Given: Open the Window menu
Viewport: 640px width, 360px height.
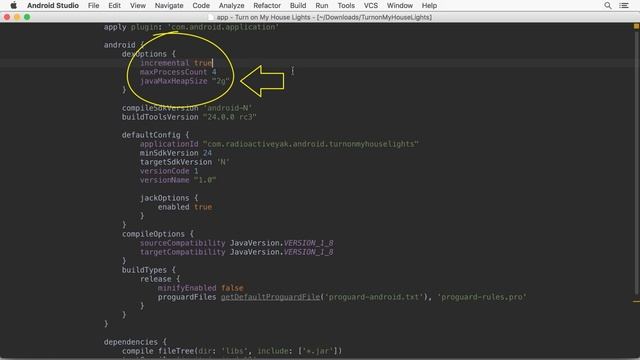Looking at the screenshot, I should [x=400, y=5].
